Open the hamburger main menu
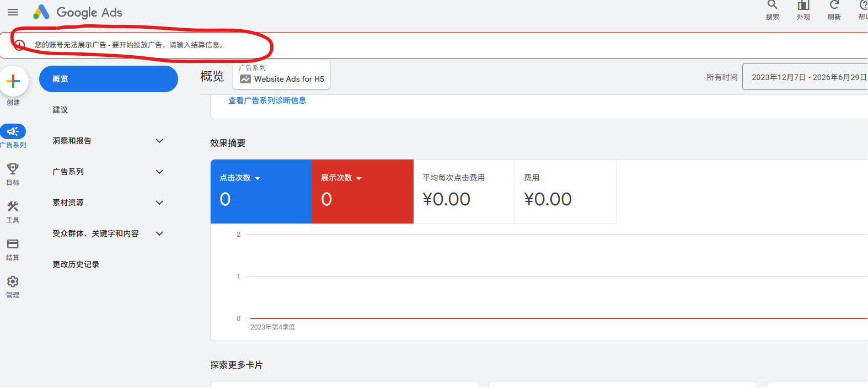The width and height of the screenshot is (868, 388). coord(13,12)
